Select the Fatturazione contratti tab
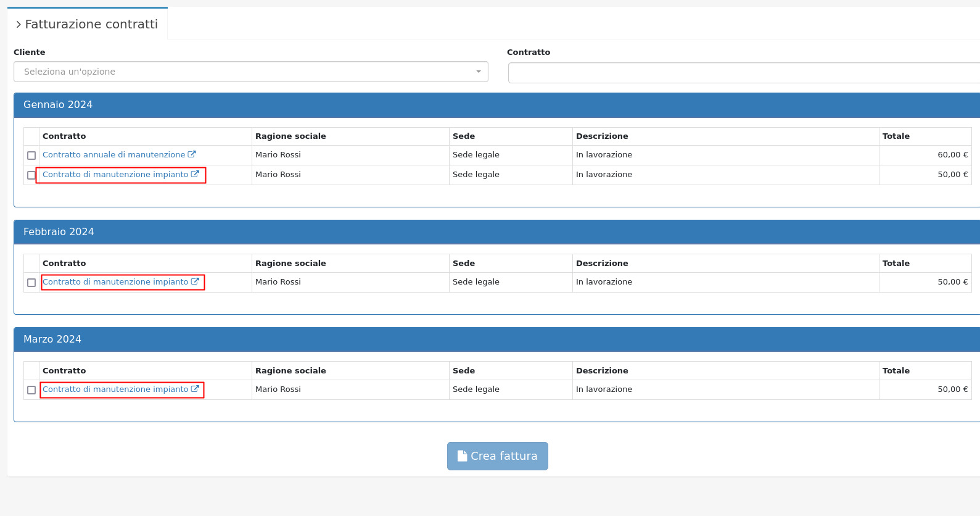Screen dimensions: 980x516 (91, 25)
